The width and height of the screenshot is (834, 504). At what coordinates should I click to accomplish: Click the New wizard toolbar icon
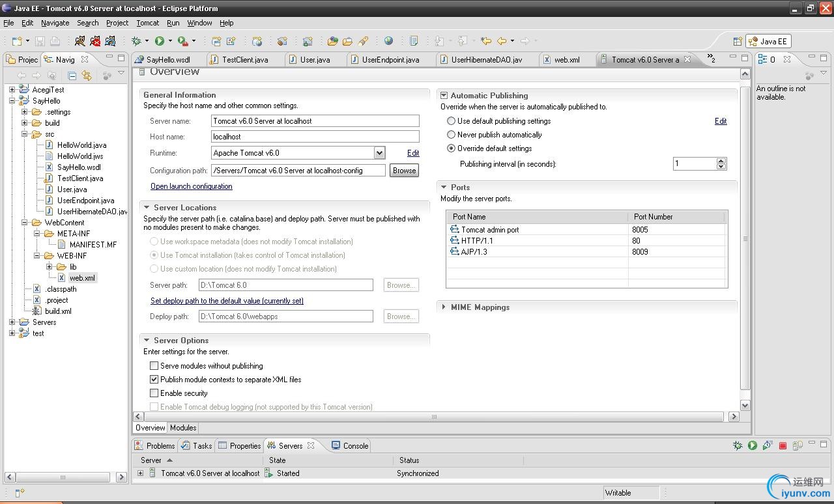click(x=16, y=41)
